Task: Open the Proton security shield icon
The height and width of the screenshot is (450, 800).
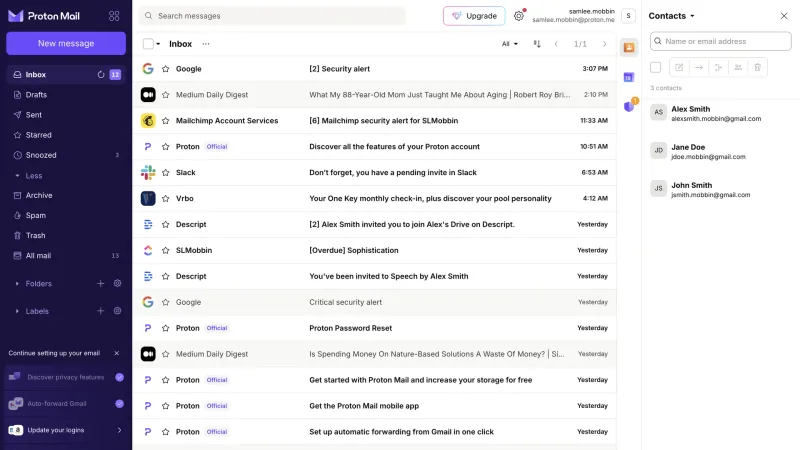Action: click(630, 106)
